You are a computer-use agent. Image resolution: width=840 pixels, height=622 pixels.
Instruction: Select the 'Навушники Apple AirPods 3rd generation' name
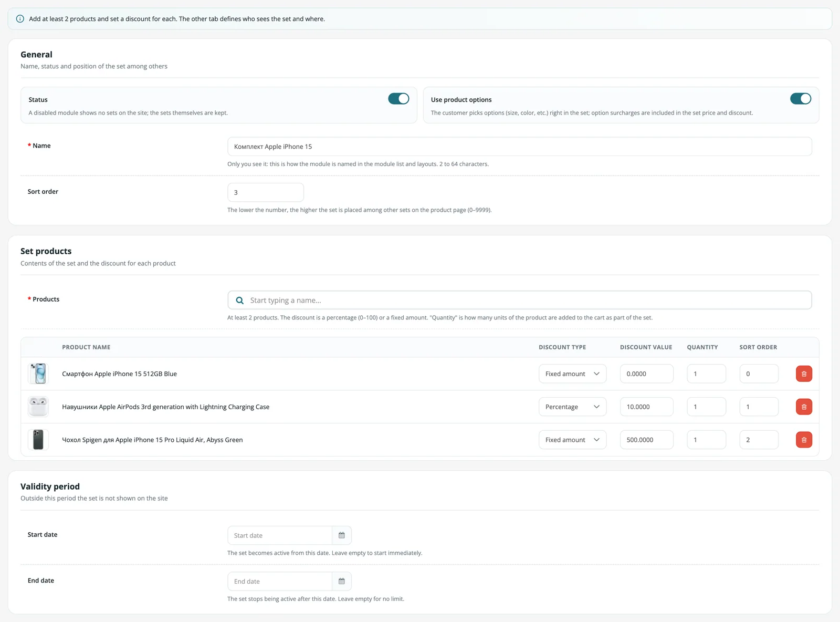pyautogui.click(x=166, y=407)
